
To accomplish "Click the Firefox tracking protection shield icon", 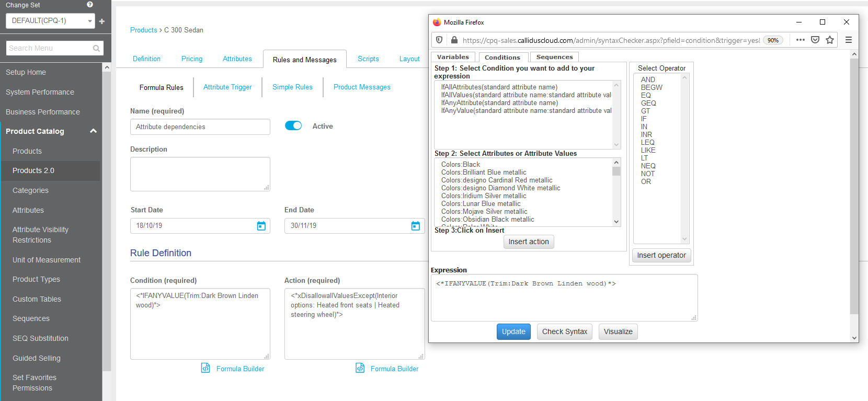I will point(439,40).
